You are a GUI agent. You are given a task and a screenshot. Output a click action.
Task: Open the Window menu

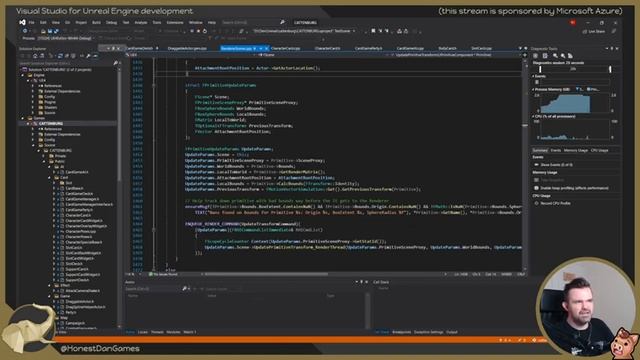[x=196, y=22]
